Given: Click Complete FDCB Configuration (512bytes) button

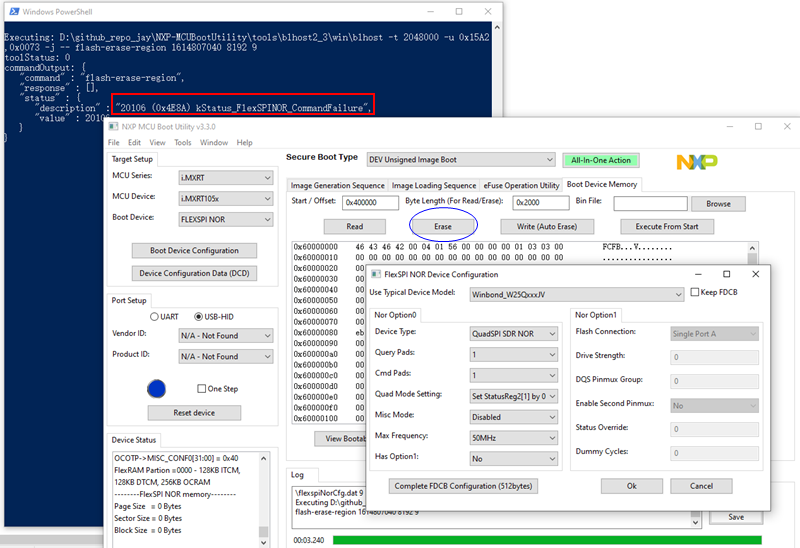Looking at the screenshot, I should [x=463, y=486].
